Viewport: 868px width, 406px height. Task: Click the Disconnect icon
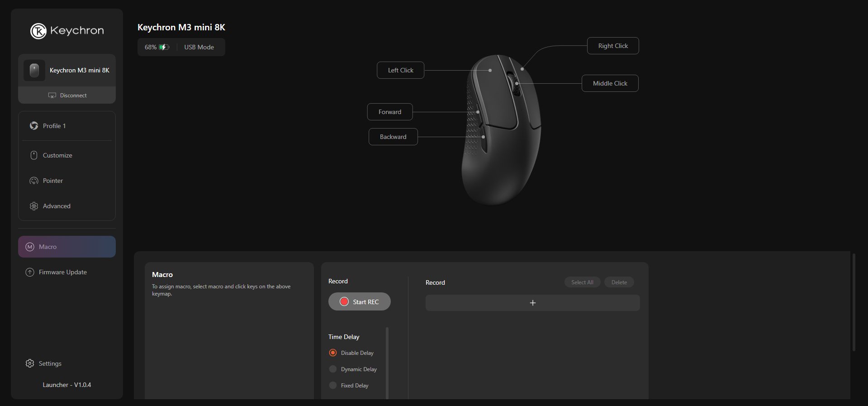52,96
